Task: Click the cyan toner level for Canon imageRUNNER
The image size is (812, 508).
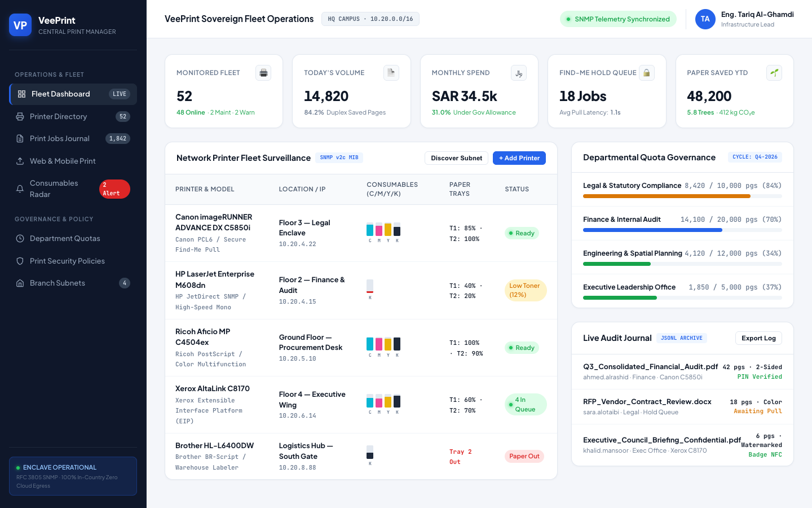Action: (x=370, y=229)
